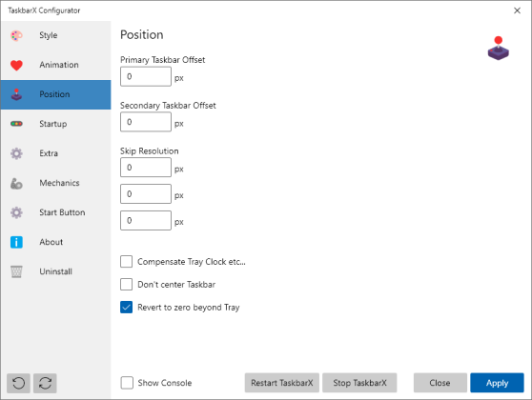Click the blue info About icon
This screenshot has width=532, height=400.
[x=16, y=242]
